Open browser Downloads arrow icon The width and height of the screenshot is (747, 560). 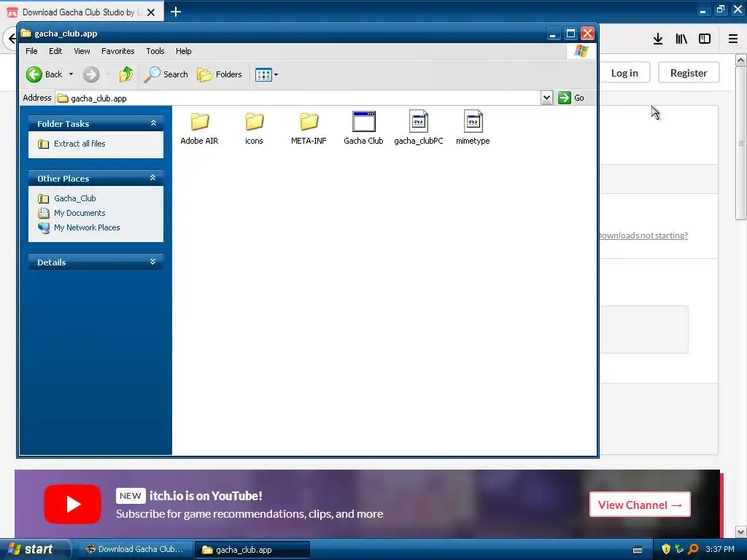658,39
